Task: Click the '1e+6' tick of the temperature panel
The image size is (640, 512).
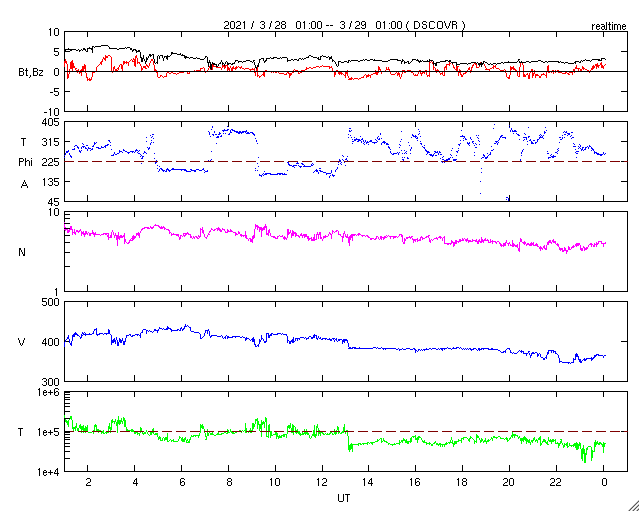Action: 50,392
